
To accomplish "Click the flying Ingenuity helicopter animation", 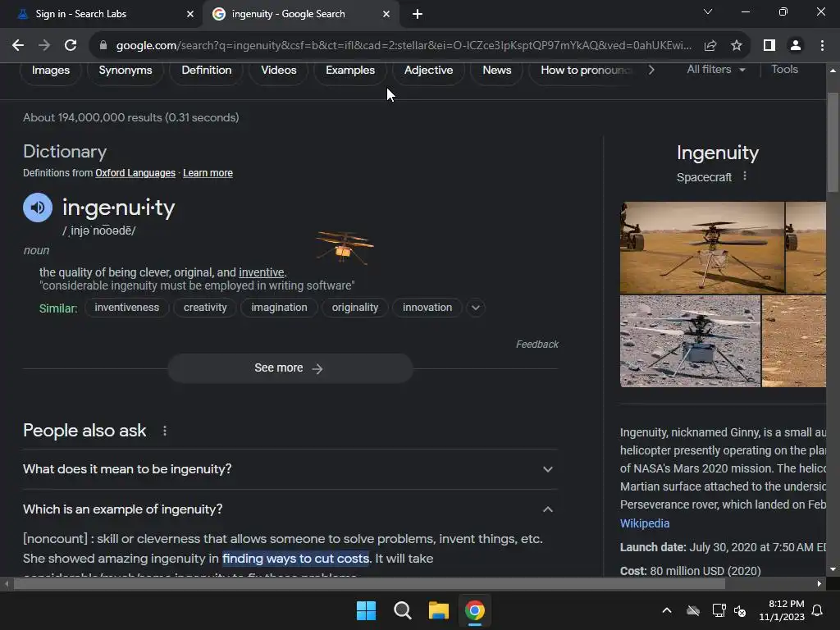I will click(x=345, y=248).
